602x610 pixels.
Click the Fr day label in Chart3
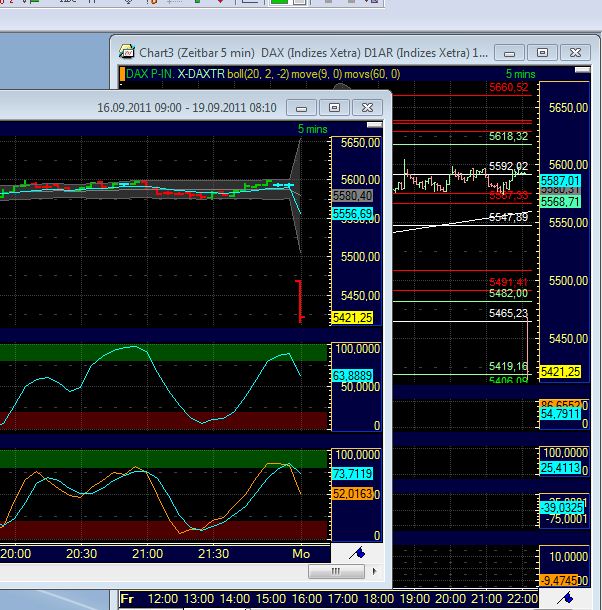tap(127, 599)
